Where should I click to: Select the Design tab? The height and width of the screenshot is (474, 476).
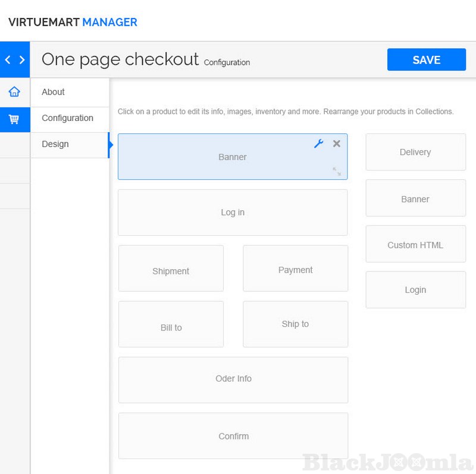[x=70, y=144]
